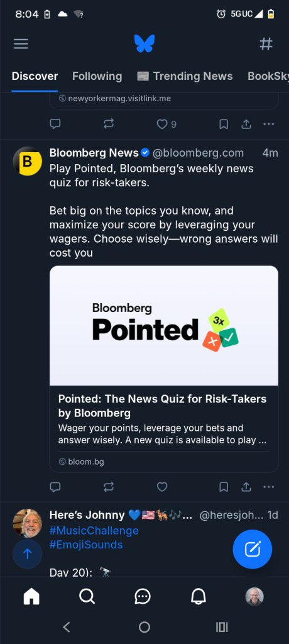Open notifications bell in bottom bar

199,596
